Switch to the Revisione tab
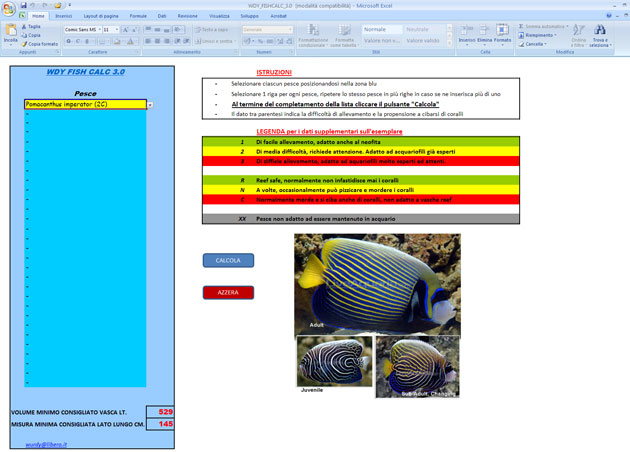This screenshot has height=452, width=630. pos(187,16)
